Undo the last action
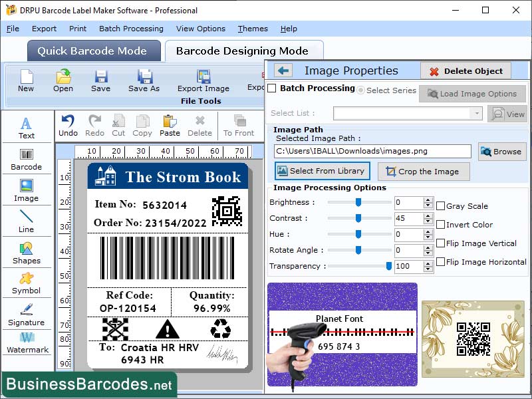532x399 pixels. click(72, 124)
